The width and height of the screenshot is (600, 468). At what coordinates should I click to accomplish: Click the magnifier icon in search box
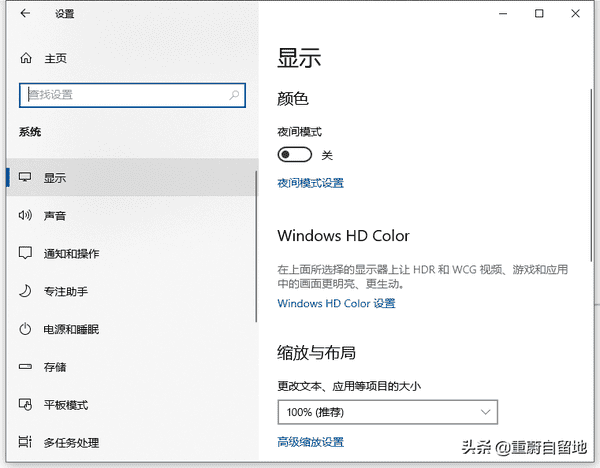[234, 95]
